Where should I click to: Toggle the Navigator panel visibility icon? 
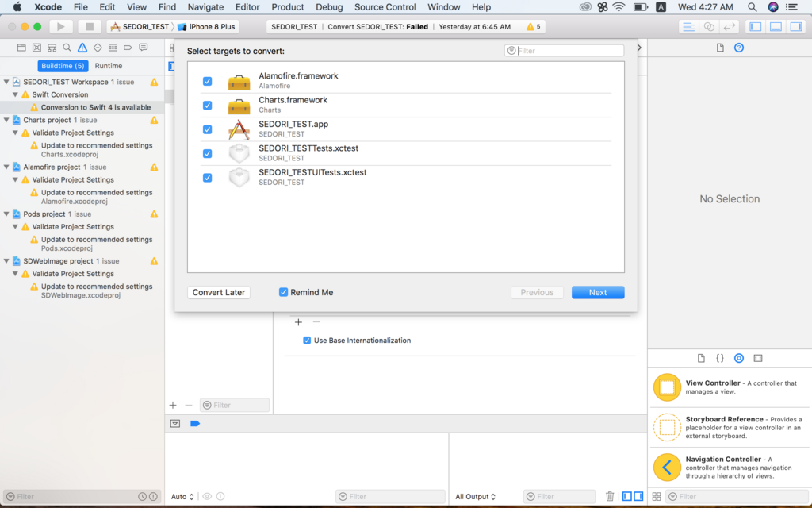point(756,26)
